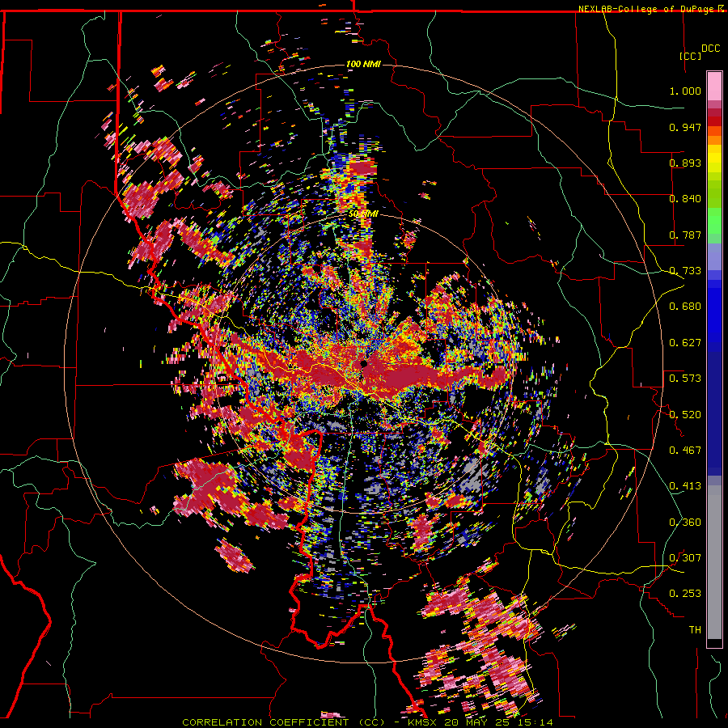Click the 0.360 color scale value
The image size is (728, 728).
coord(685,523)
